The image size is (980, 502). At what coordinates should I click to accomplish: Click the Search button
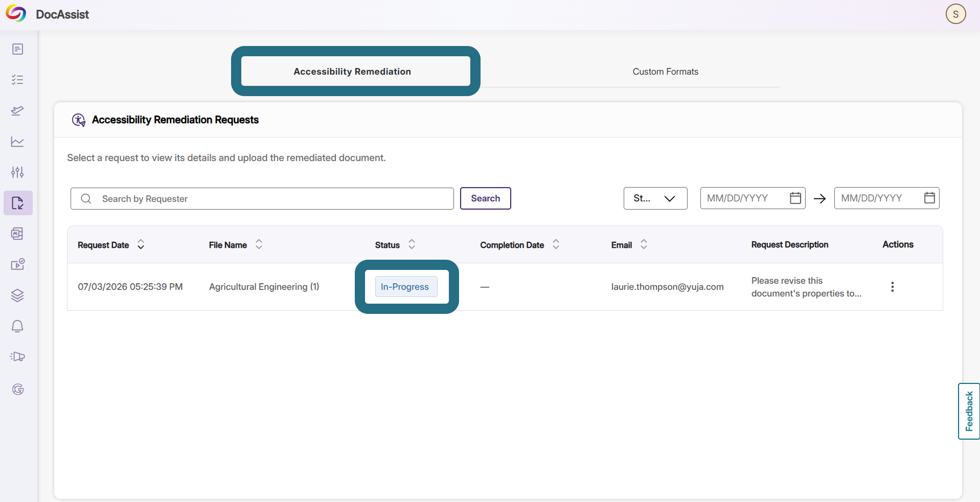485,198
